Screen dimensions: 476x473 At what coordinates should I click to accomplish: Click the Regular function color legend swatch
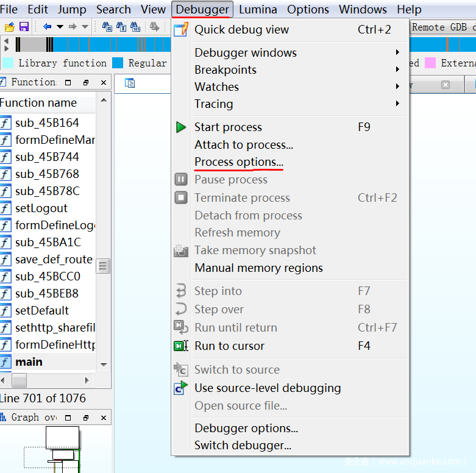[118, 63]
